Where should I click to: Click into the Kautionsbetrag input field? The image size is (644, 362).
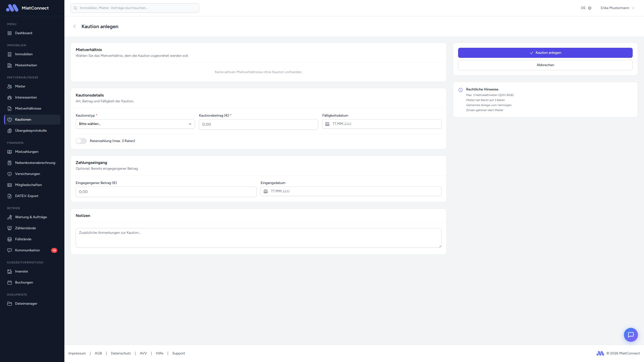(258, 124)
